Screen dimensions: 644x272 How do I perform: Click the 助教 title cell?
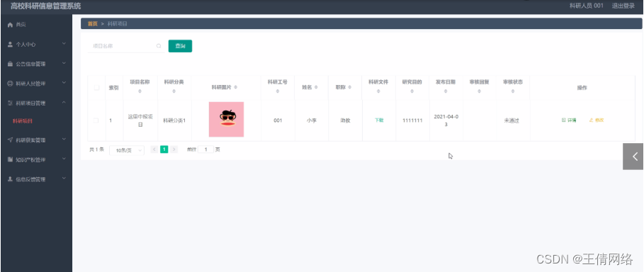point(345,120)
